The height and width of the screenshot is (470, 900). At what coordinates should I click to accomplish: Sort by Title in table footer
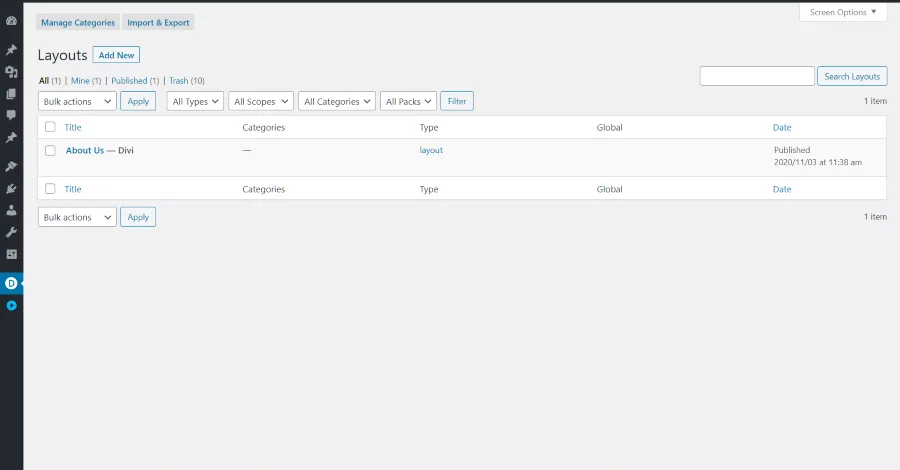click(x=73, y=189)
